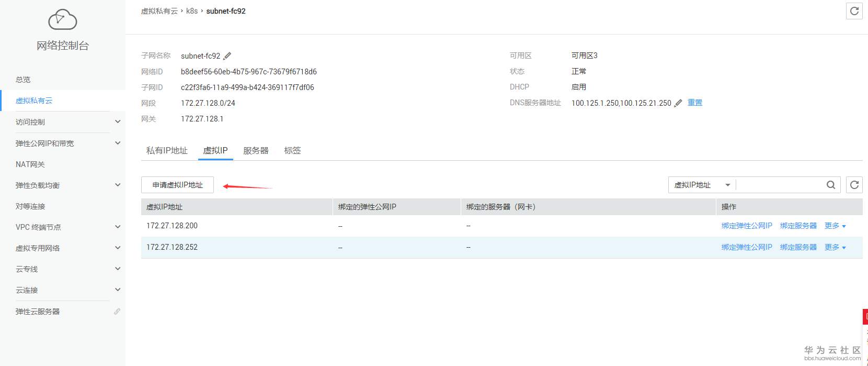Refresh the page with top-right refresh icon
The image size is (868, 366).
(x=854, y=11)
